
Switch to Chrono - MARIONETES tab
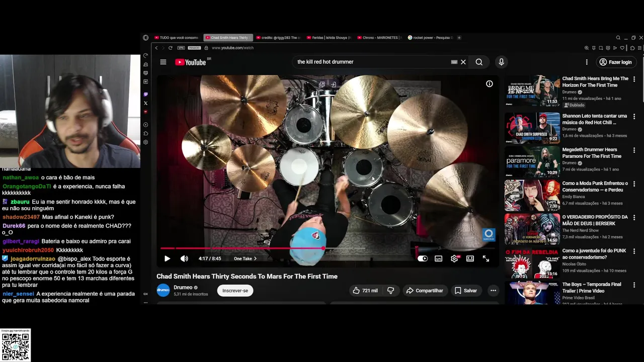pyautogui.click(x=380, y=38)
